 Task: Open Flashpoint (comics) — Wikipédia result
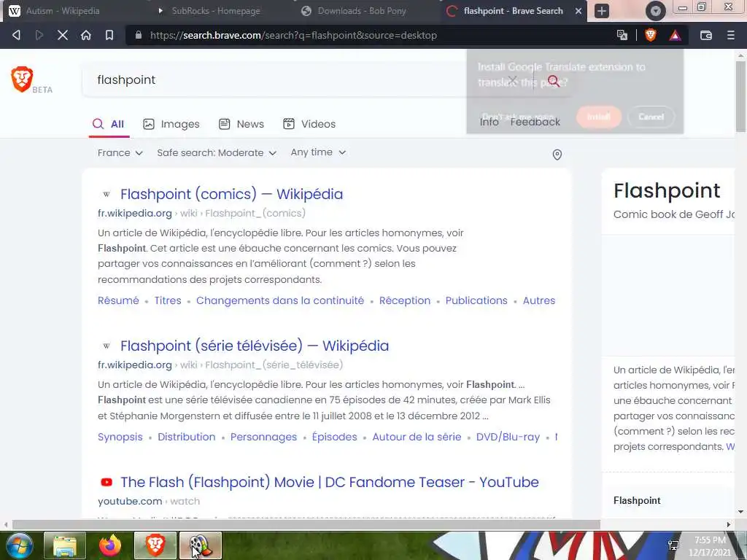click(x=231, y=194)
